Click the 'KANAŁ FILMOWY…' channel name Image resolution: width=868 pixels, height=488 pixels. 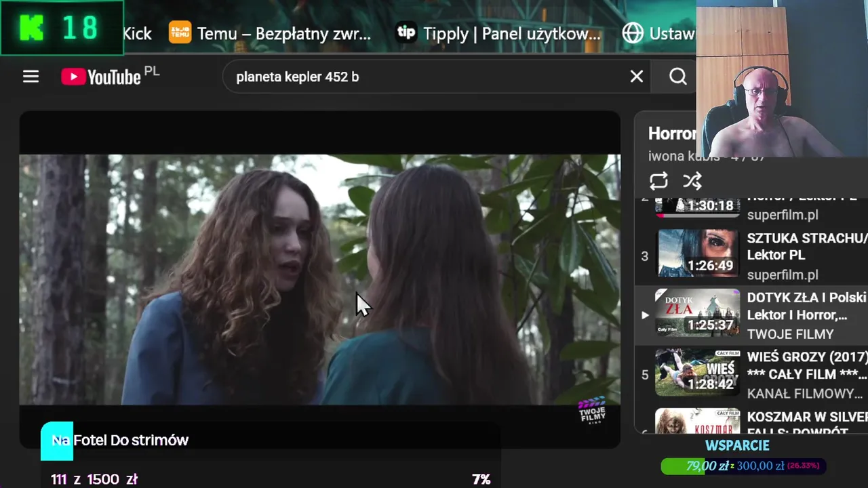click(x=804, y=393)
